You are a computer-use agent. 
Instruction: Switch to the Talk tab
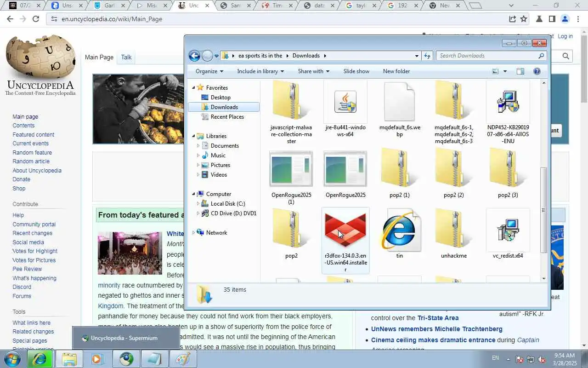coord(126,57)
